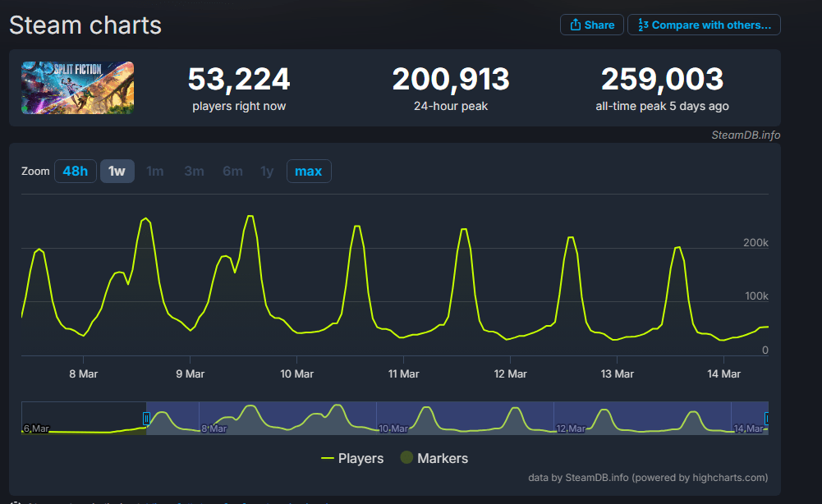822x504 pixels.
Task: Click the 6 Mar label in navigator
Action: [x=36, y=428]
